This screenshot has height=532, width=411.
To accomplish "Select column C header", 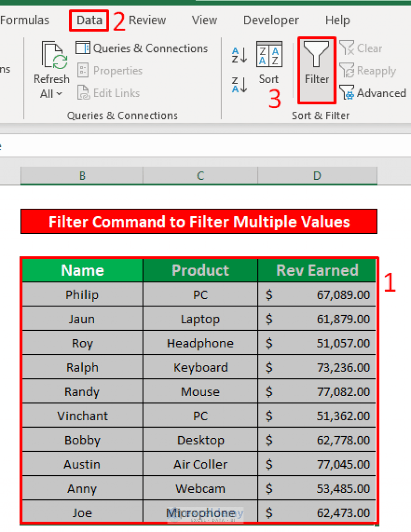I will (200, 176).
